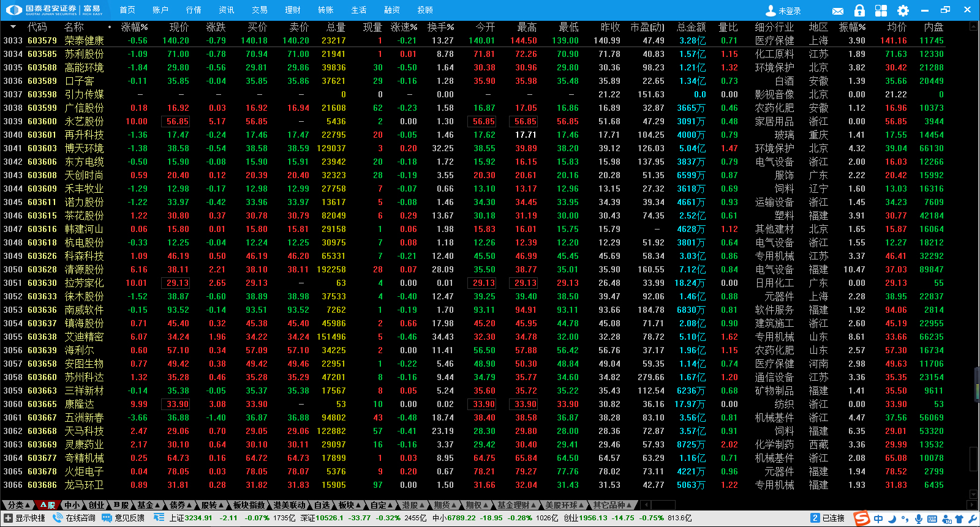Toggle the 显示快捷 plus box
Screen dimensions: 980x527
pos(8,518)
